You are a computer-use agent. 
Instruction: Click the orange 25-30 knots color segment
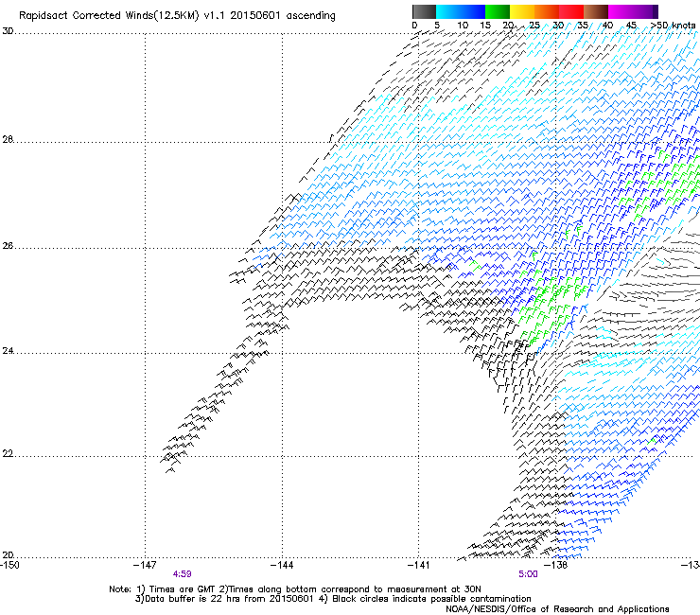[547, 11]
